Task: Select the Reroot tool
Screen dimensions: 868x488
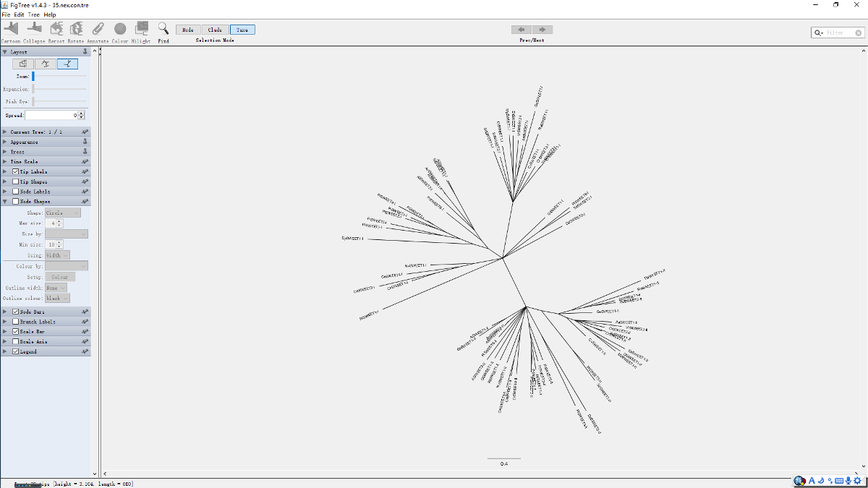Action: coord(56,28)
